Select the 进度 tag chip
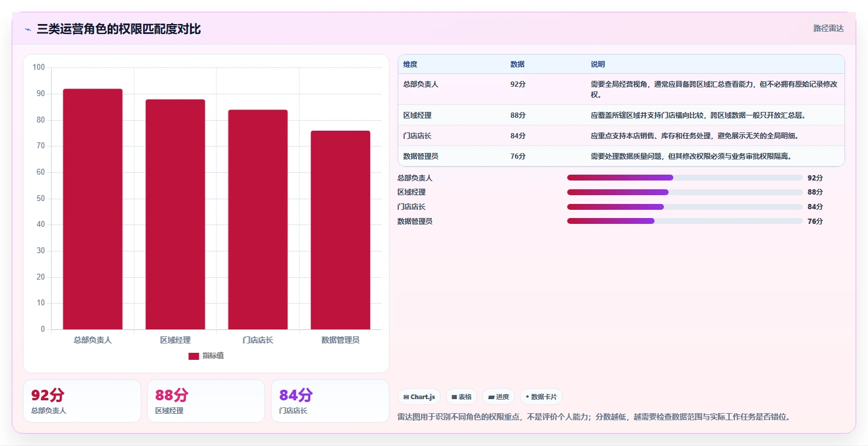Image resolution: width=868 pixels, height=446 pixels. point(499,397)
